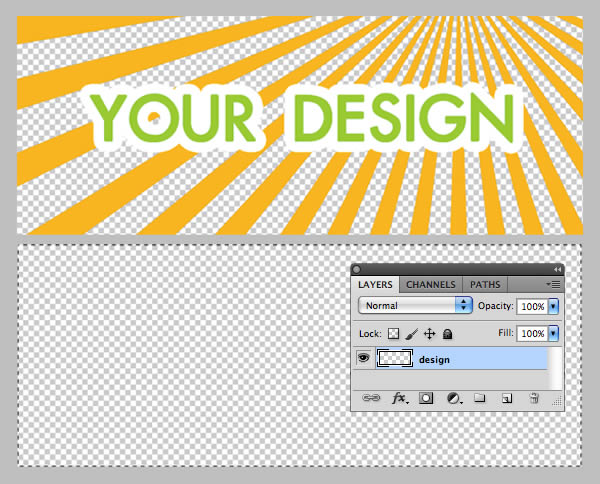The image size is (600, 484).
Task: Add a layer mask
Action: (426, 398)
